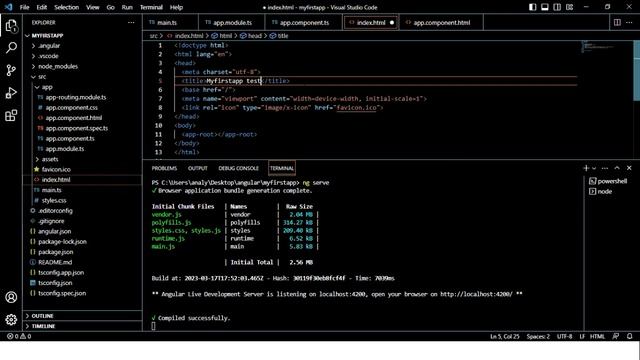This screenshot has width=640, height=360.
Task: Open the Run menu
Action: 127,7
